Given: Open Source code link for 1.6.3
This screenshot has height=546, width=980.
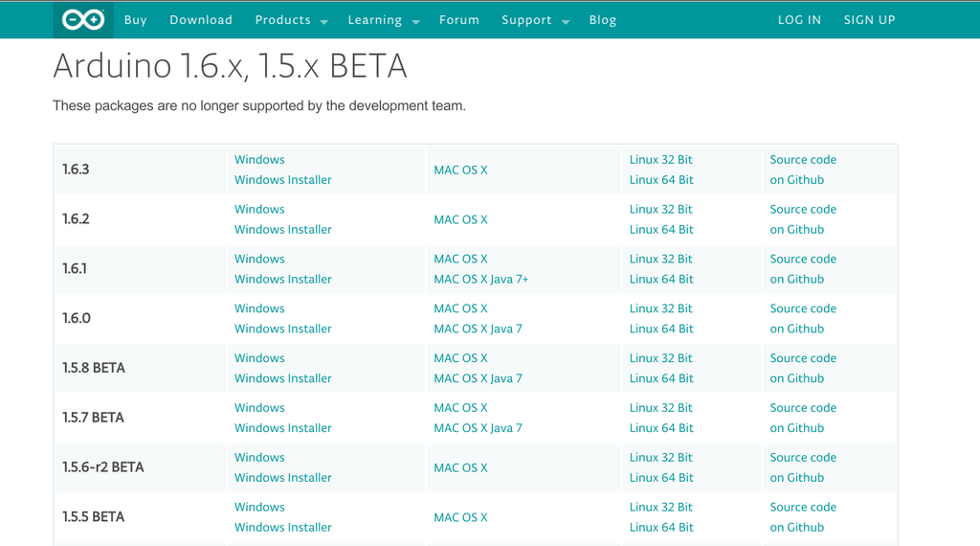Looking at the screenshot, I should [x=803, y=159].
